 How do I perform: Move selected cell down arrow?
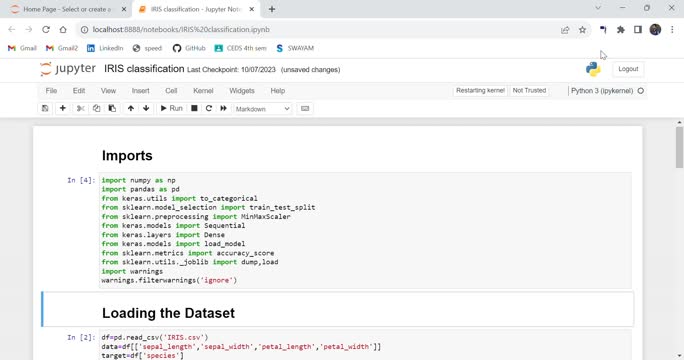pos(146,108)
